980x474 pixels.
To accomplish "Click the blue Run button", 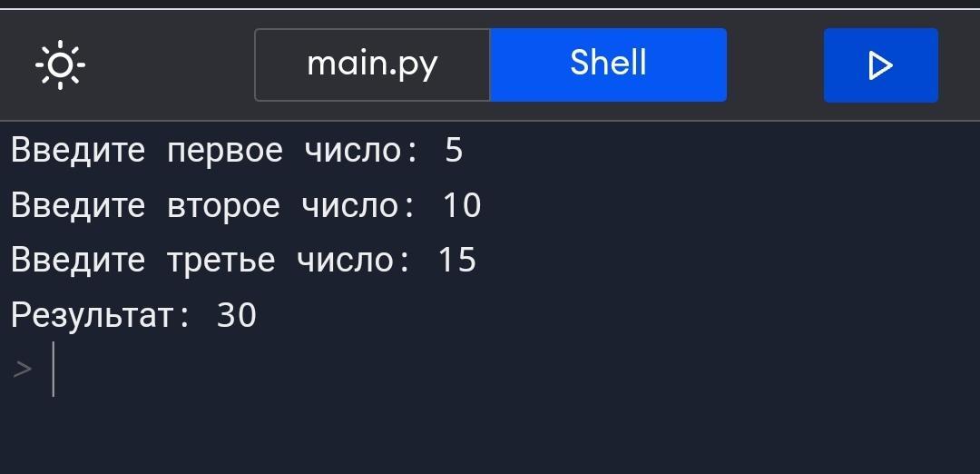I will coord(880,65).
